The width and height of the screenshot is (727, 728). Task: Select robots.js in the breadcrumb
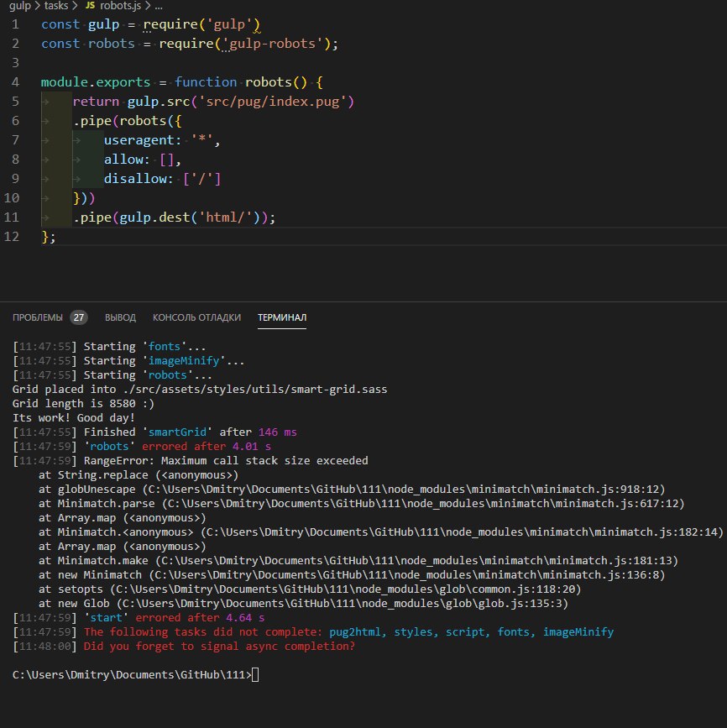pos(120,6)
